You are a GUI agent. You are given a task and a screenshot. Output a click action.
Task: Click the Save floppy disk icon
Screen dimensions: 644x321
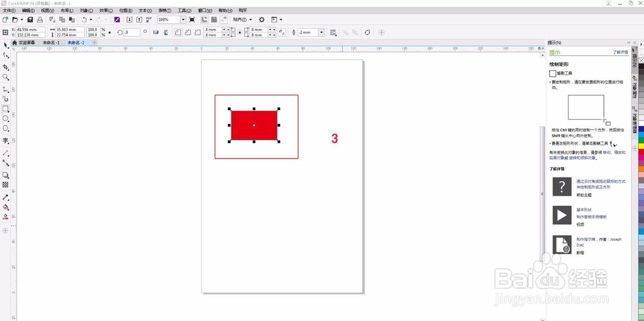(x=30, y=19)
